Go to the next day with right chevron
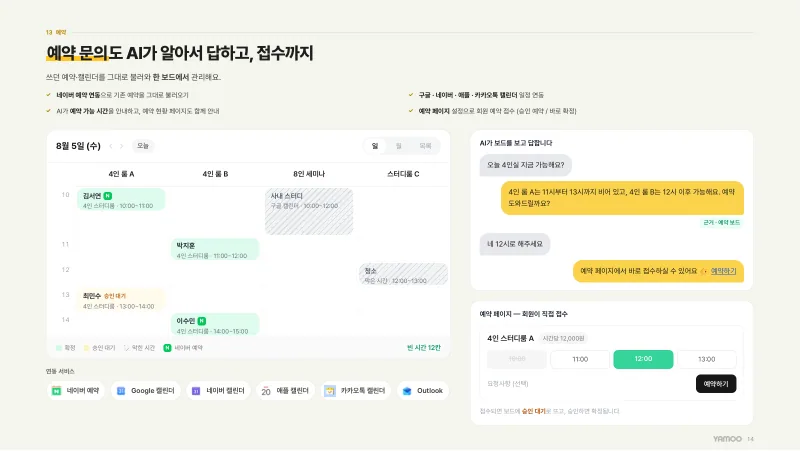Image resolution: width=800 pixels, height=451 pixels. coord(121,146)
